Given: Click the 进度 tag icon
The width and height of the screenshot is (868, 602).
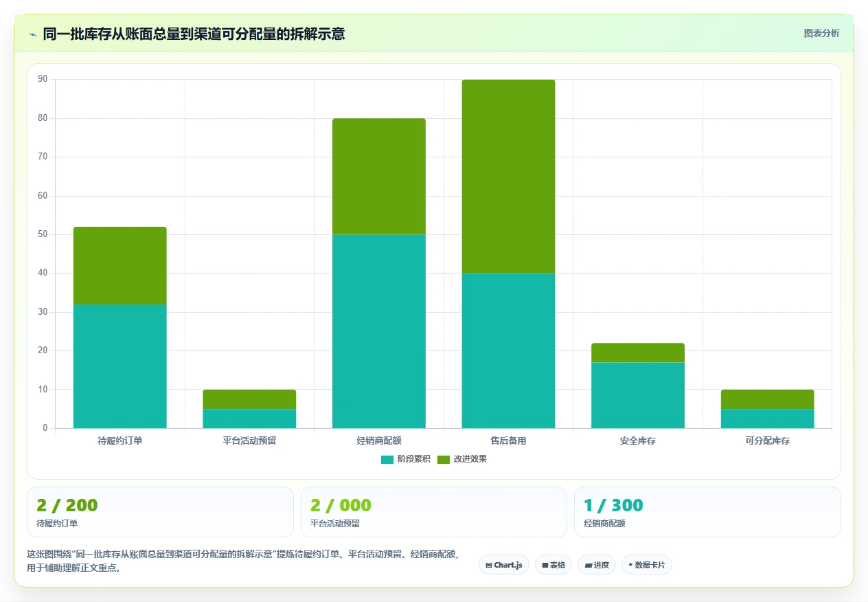Looking at the screenshot, I should pyautogui.click(x=589, y=565).
